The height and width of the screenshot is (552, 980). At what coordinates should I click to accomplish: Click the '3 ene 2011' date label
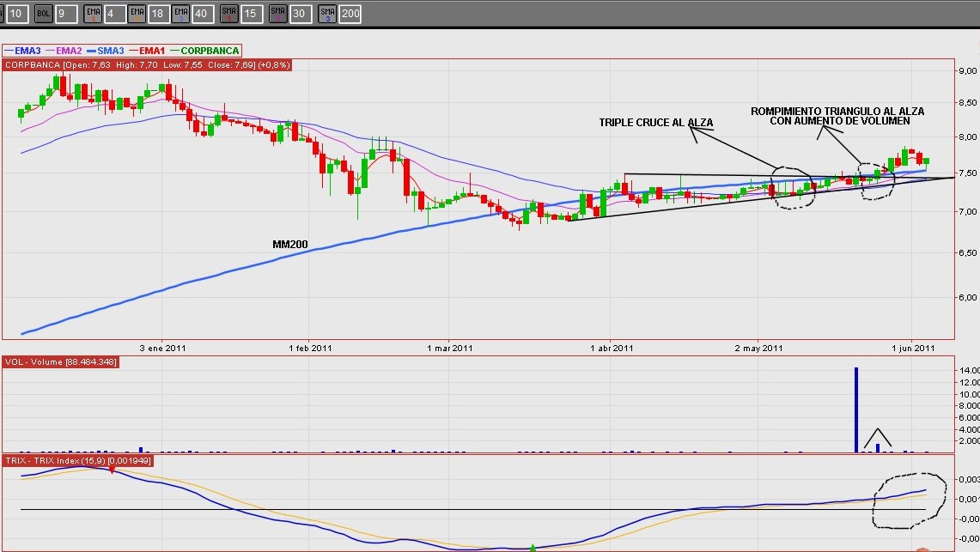click(x=162, y=349)
